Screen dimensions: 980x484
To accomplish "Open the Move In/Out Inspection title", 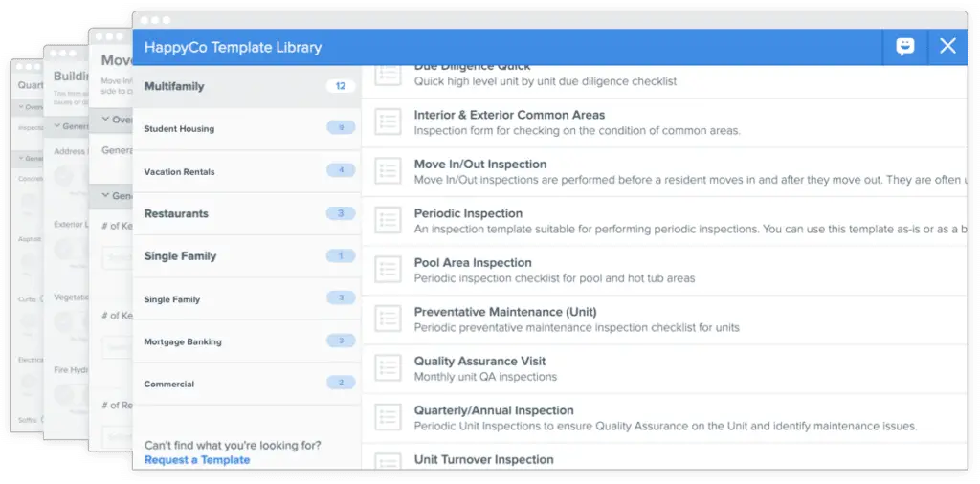I will (480, 165).
